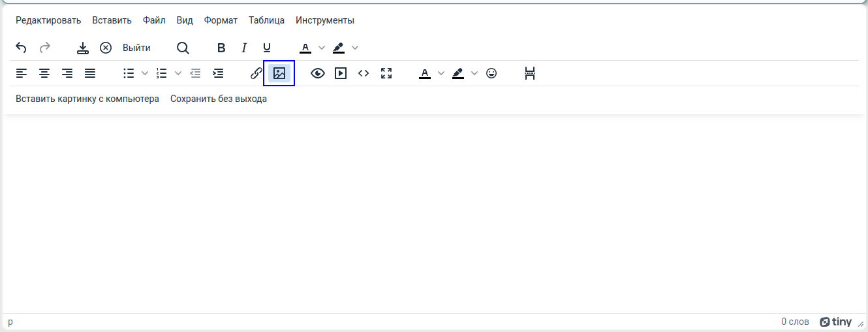Click the insert image icon
Screen dimensions: 868x332
(x=279, y=73)
